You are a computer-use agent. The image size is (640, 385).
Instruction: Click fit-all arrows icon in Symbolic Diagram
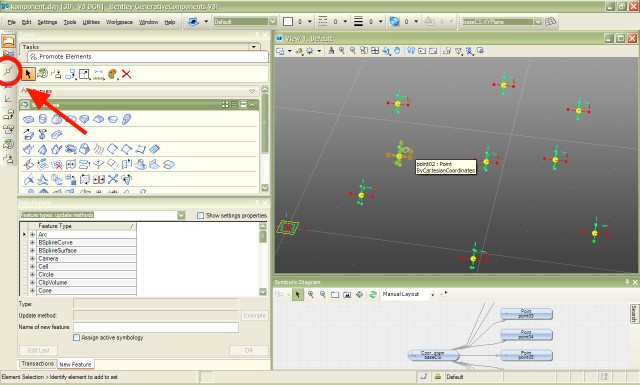(x=360, y=294)
